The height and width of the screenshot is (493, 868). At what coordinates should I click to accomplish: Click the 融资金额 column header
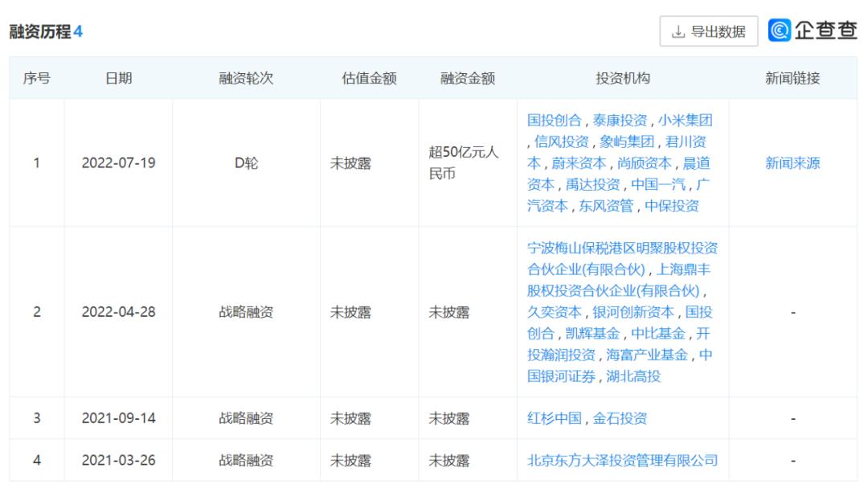468,78
